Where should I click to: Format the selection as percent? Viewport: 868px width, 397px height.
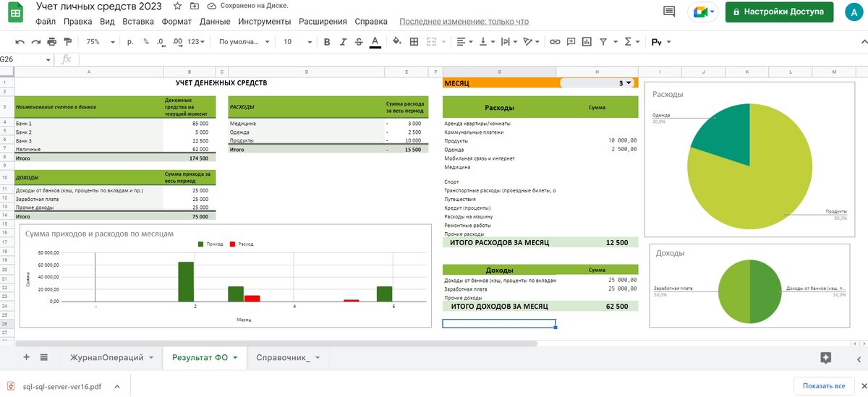click(x=146, y=42)
